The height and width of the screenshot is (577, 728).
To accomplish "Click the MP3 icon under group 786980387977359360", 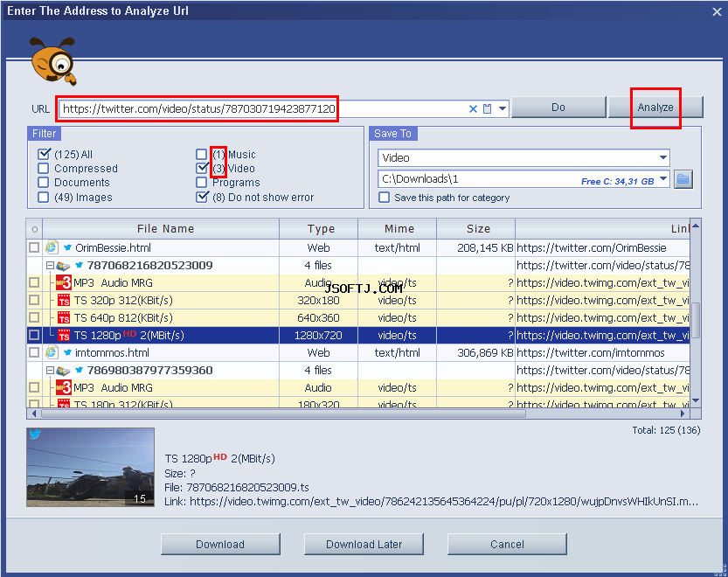I will click(x=63, y=387).
